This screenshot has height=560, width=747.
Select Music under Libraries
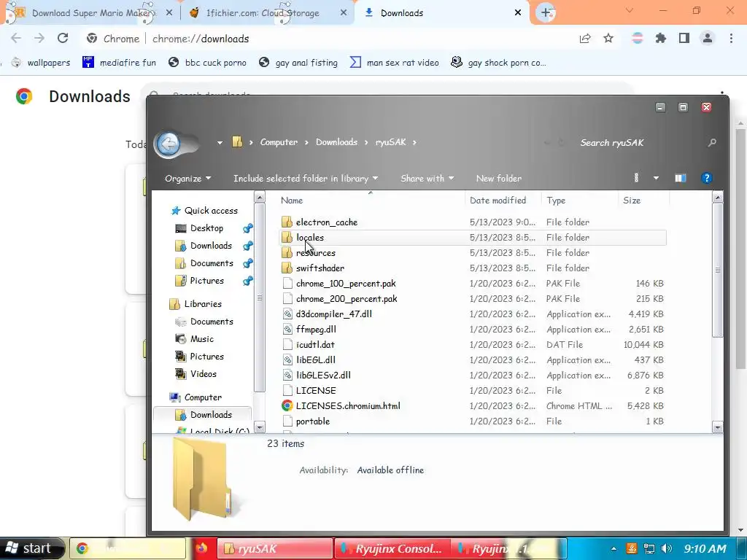click(x=202, y=339)
